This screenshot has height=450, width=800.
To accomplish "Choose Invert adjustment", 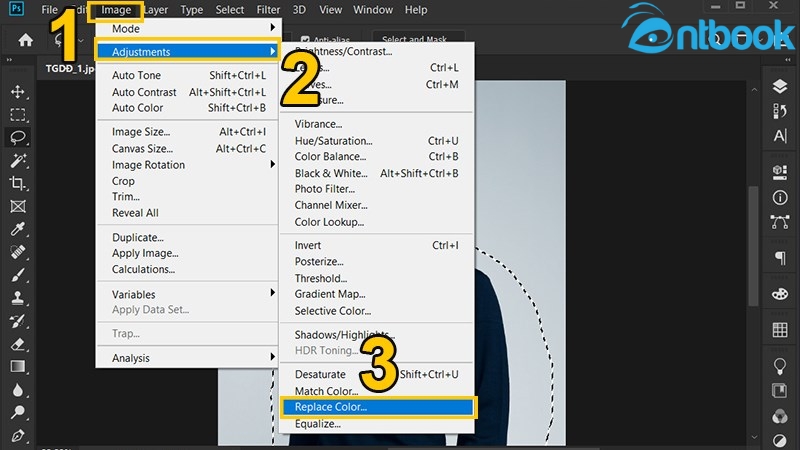I will (377, 245).
